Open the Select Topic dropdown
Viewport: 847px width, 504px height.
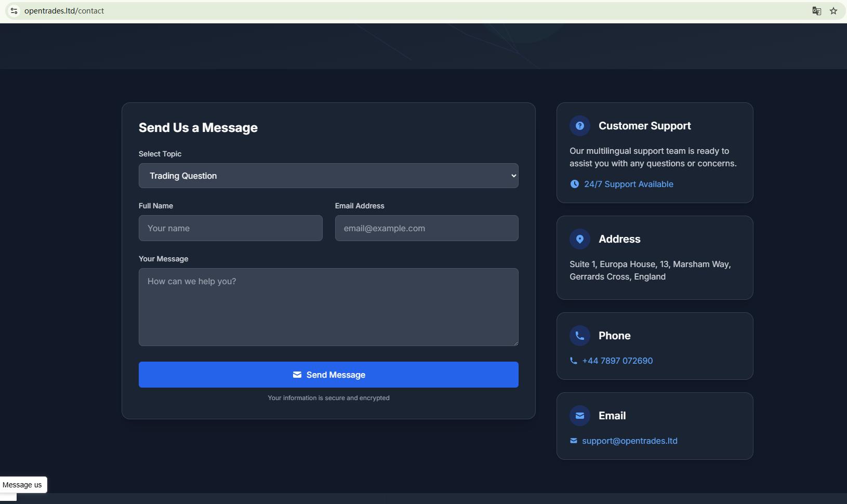point(328,176)
